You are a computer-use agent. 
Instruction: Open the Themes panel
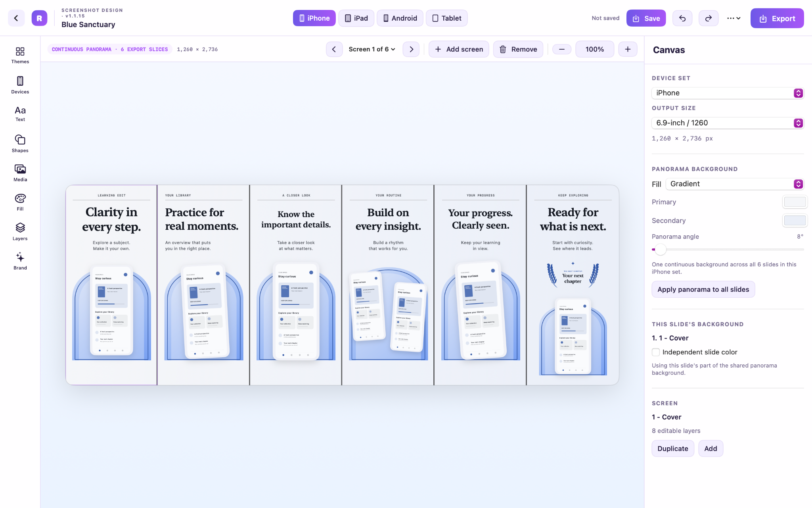(x=20, y=55)
